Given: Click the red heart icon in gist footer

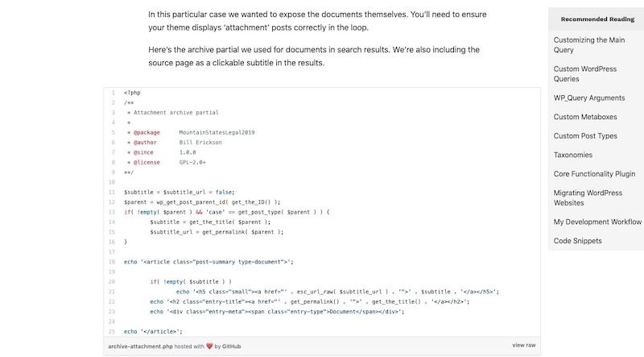Looking at the screenshot, I should [x=209, y=346].
